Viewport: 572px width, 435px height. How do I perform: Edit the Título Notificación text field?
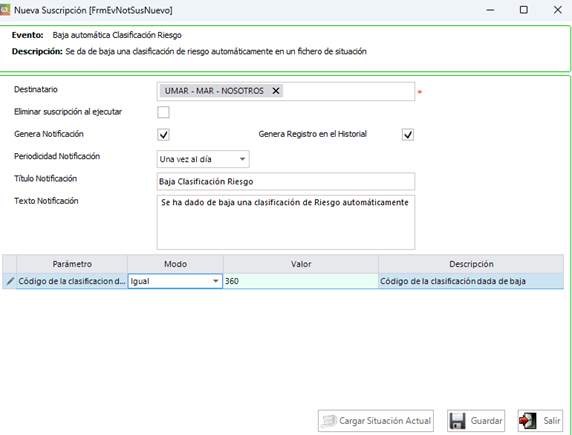tap(286, 181)
